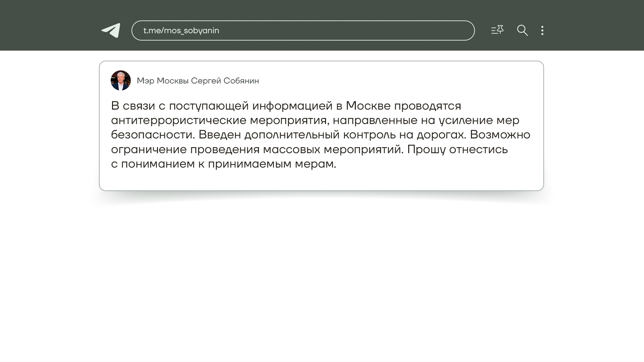Screen dimensions: 644x362
Task: Open channel name Мэр Москвы Сергей Собянин
Action: tap(198, 81)
